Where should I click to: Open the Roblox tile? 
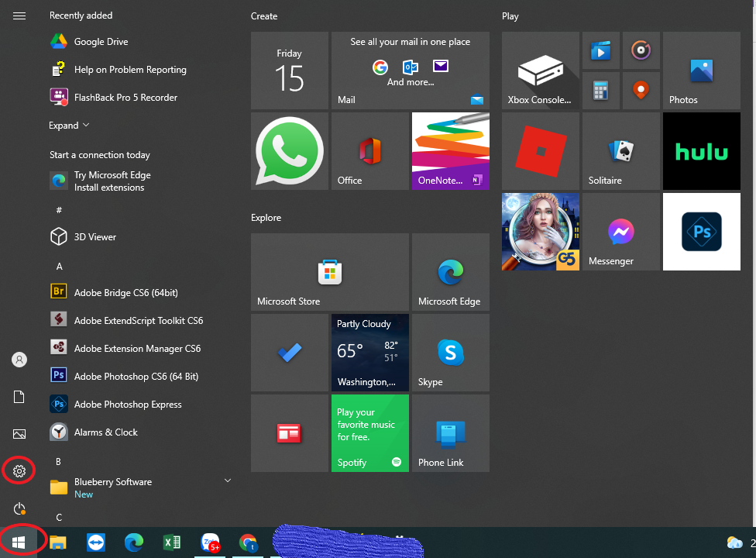click(541, 151)
